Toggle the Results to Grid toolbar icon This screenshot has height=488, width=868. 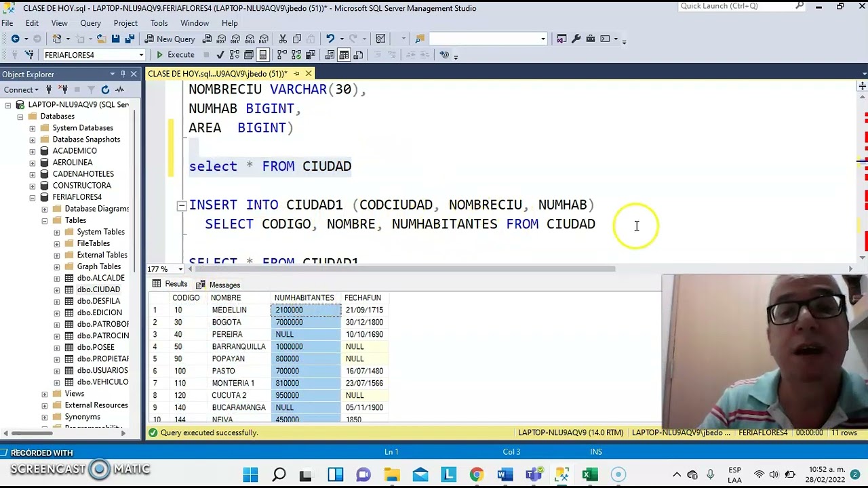click(344, 55)
